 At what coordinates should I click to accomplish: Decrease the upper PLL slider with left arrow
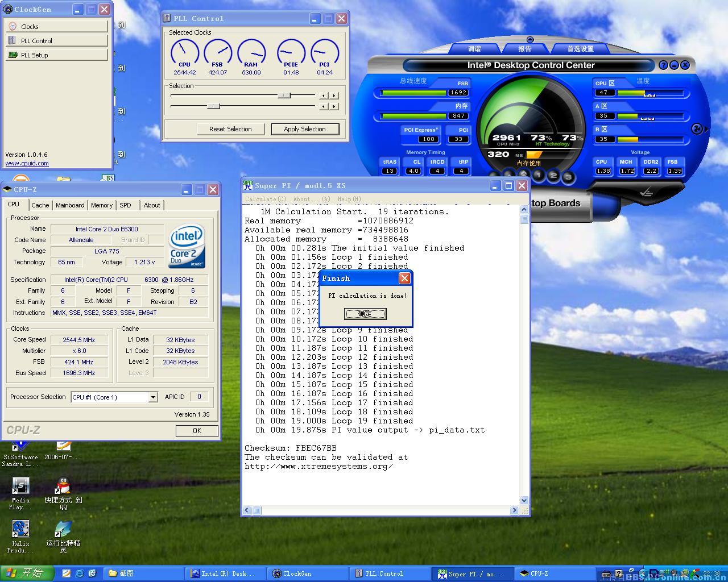[x=324, y=95]
